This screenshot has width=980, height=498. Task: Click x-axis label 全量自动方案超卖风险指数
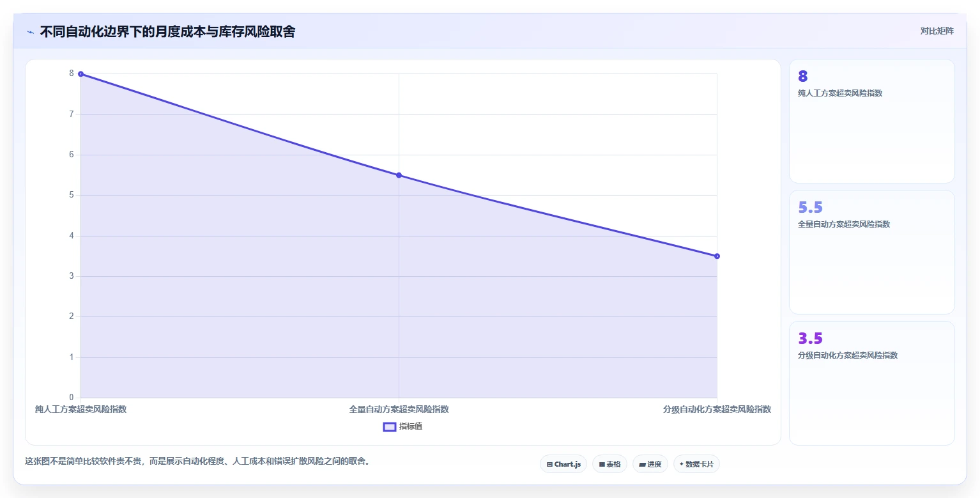[x=399, y=409]
